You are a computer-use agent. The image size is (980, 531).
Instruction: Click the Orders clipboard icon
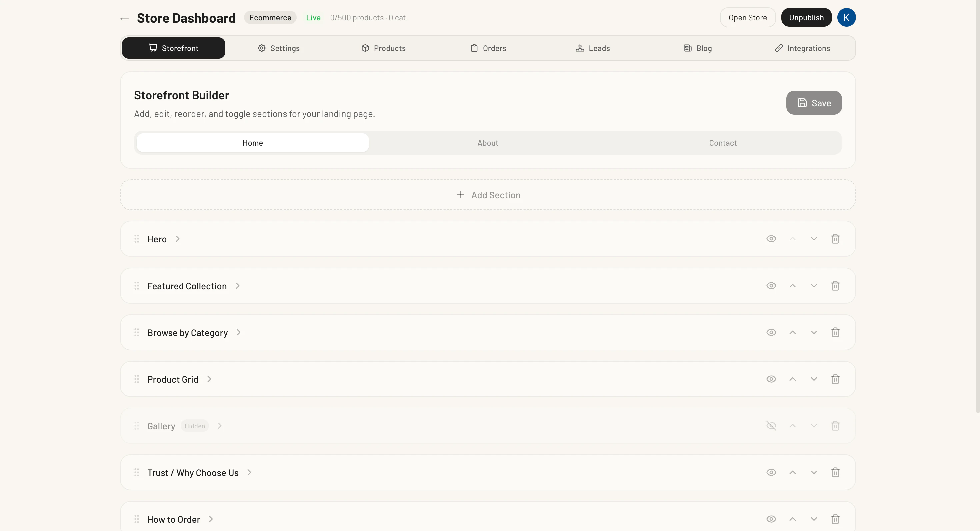point(474,48)
